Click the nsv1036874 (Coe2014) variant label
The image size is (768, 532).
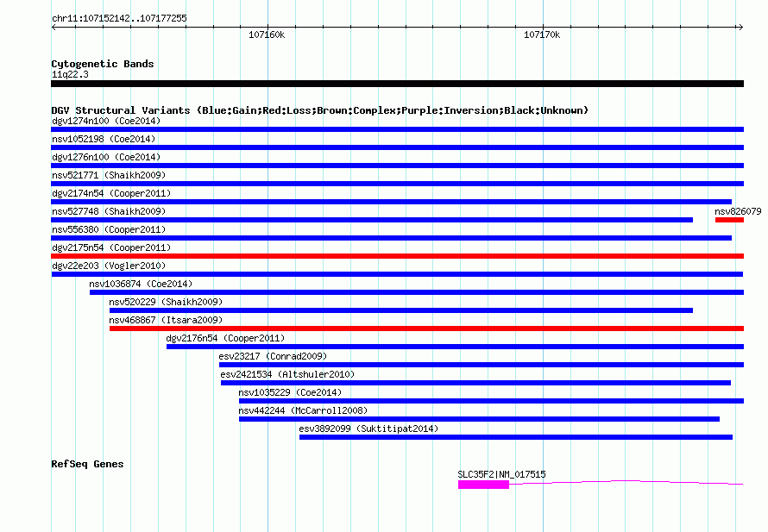[141, 284]
